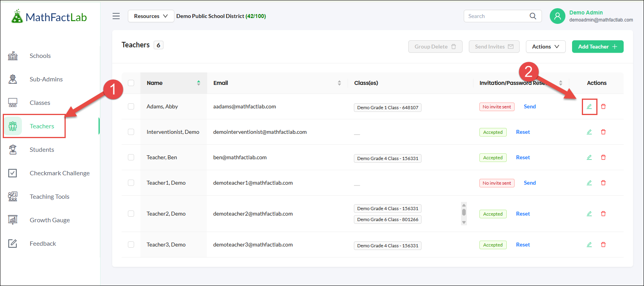Open the Feedback page
The image size is (644, 286).
43,243
